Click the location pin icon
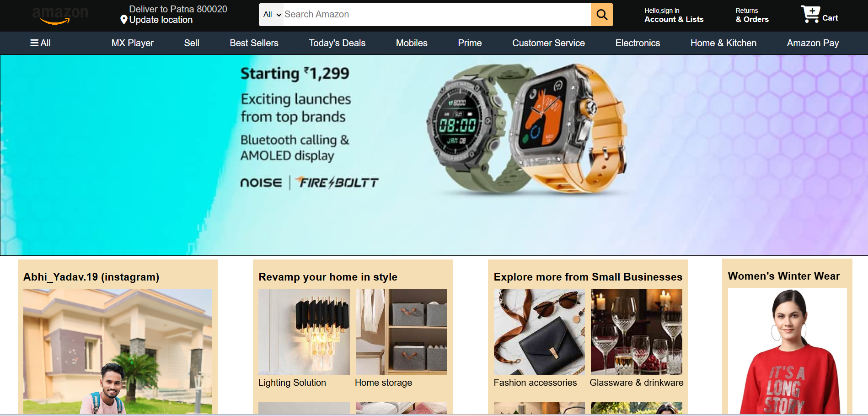The height and width of the screenshot is (416, 868). 123,20
